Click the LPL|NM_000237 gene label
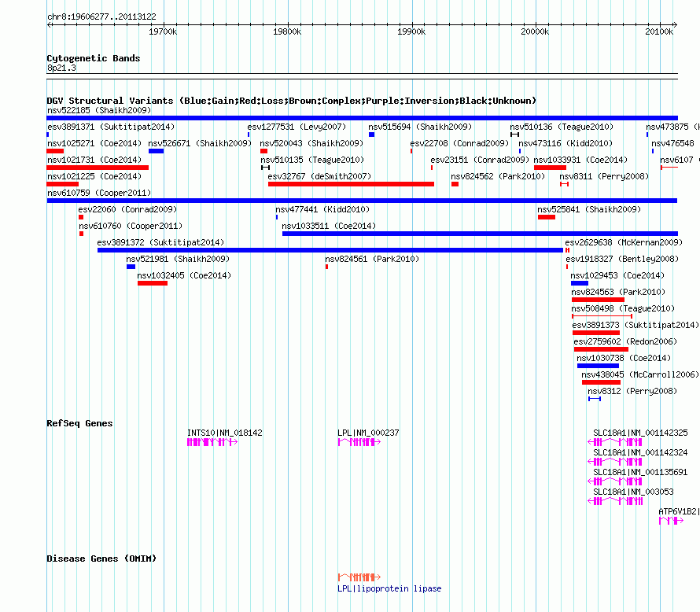700x612 pixels. (368, 433)
